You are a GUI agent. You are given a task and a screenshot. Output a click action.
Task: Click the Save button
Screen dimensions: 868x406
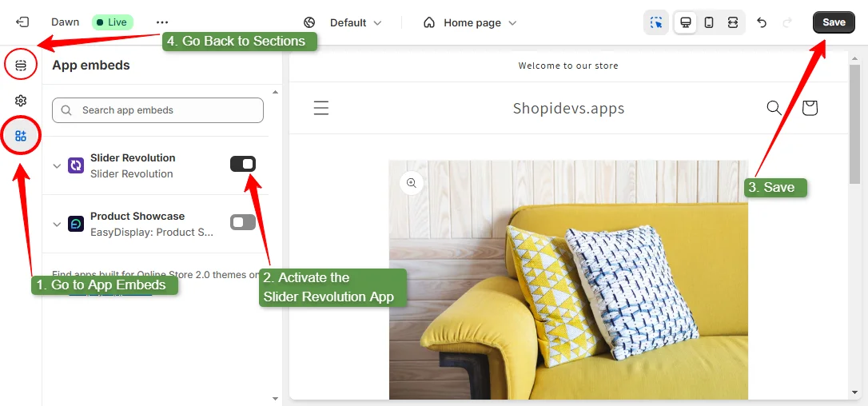834,22
